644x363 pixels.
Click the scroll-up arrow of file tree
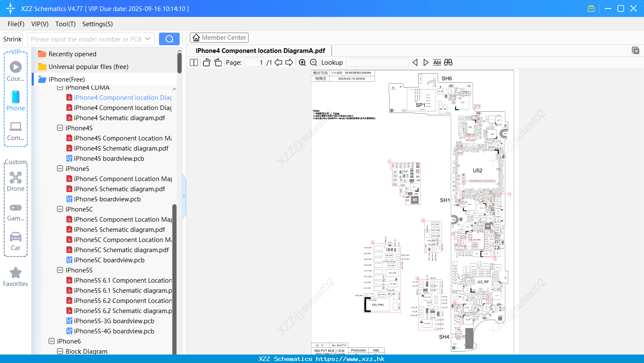pos(174,89)
